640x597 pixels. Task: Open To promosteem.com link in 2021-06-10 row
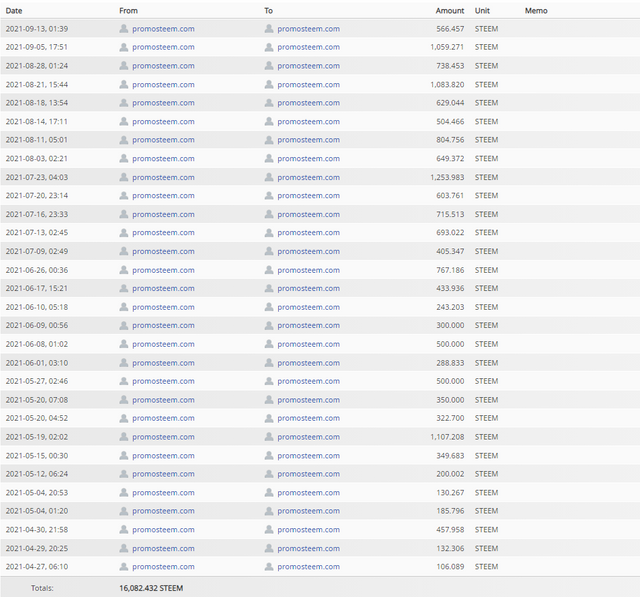(309, 308)
